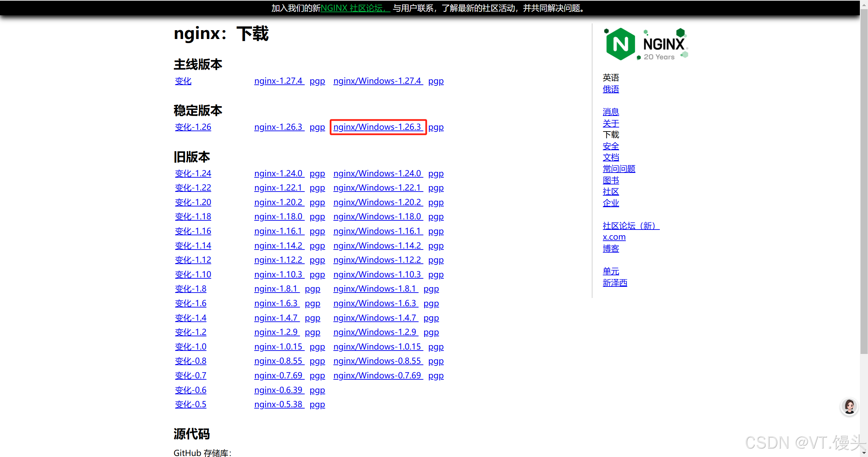Click the scrollbar down arrow
The image size is (868, 457).
[x=864, y=453]
